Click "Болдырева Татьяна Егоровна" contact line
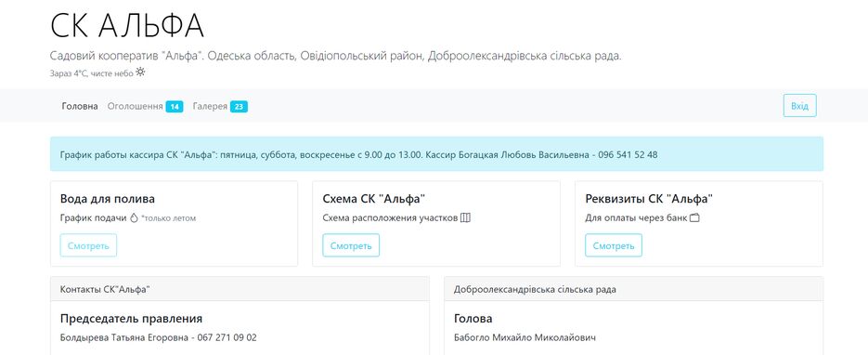The height and width of the screenshot is (355, 868). [x=159, y=337]
